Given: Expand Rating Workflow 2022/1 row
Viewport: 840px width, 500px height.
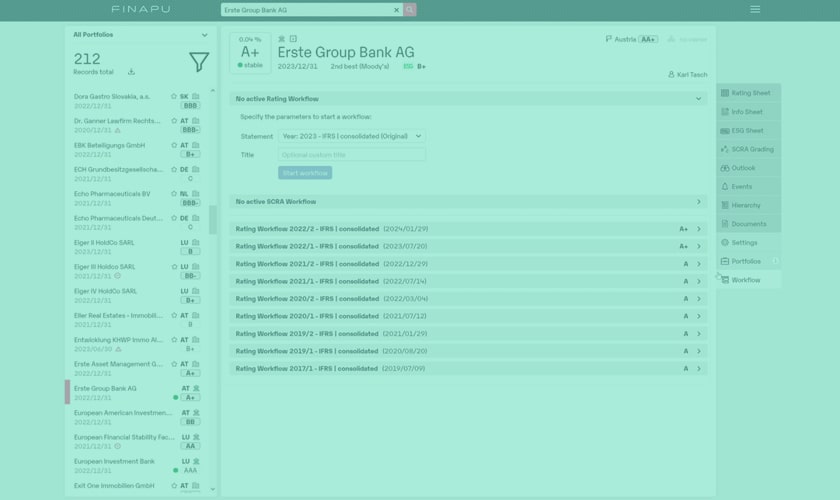Looking at the screenshot, I should point(468,247).
